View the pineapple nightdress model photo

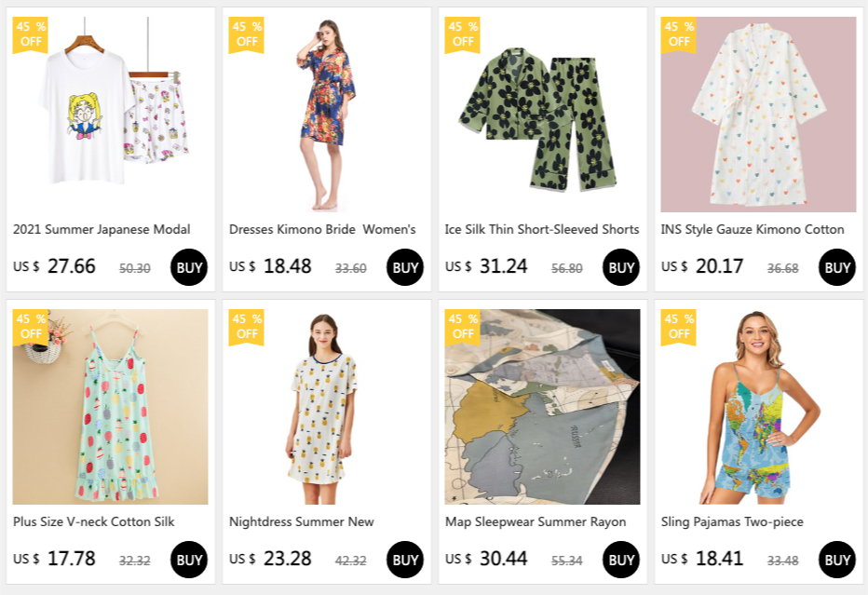tap(327, 407)
